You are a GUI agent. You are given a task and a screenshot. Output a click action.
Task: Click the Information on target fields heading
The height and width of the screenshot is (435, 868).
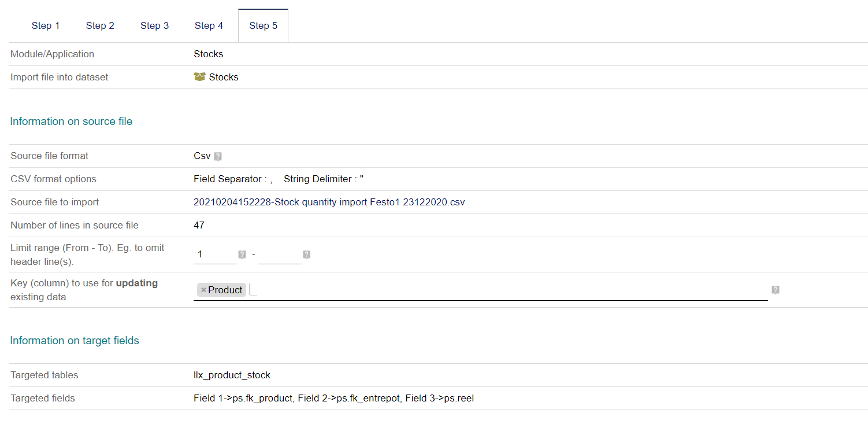75,340
